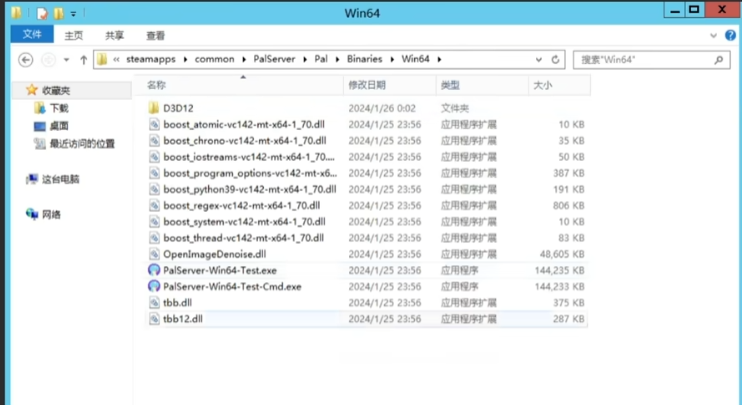Image resolution: width=742 pixels, height=405 pixels.
Task: Select boost_python39 dll file icon
Action: coord(154,189)
